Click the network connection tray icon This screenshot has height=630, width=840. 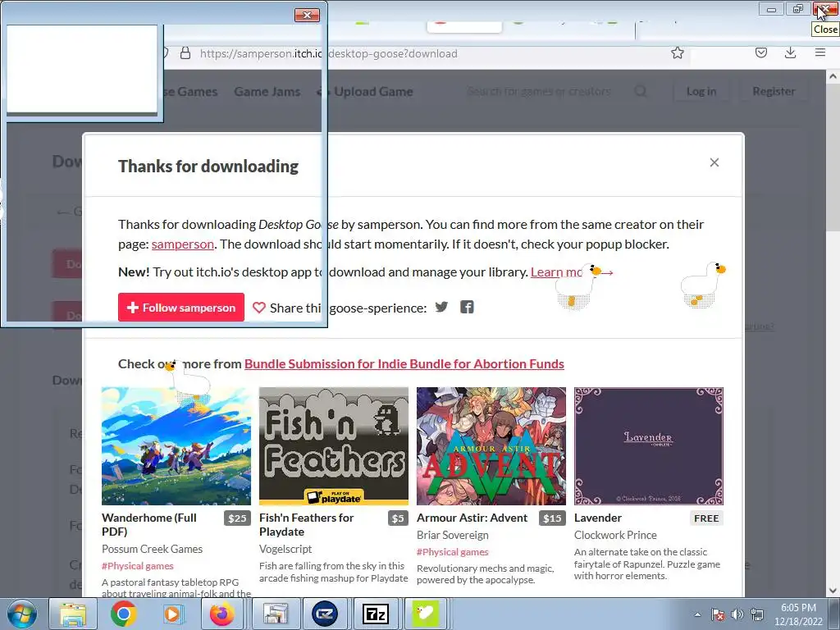(757, 614)
